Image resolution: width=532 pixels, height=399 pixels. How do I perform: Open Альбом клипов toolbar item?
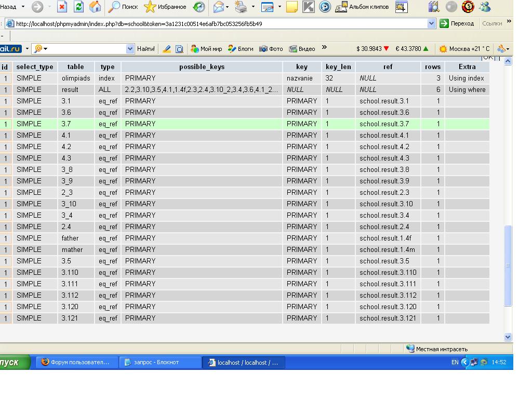coord(363,7)
